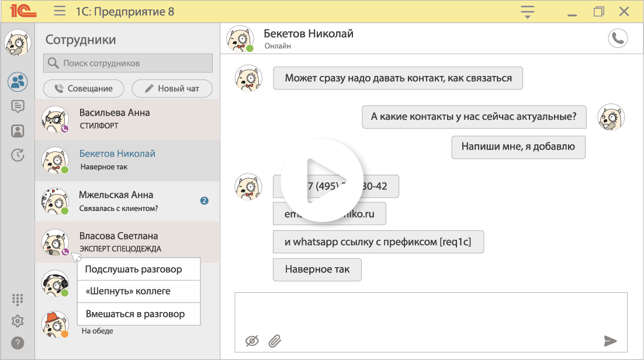Open the chat with Мжельская Анна
The height and width of the screenshot is (360, 644).
coord(127,201)
